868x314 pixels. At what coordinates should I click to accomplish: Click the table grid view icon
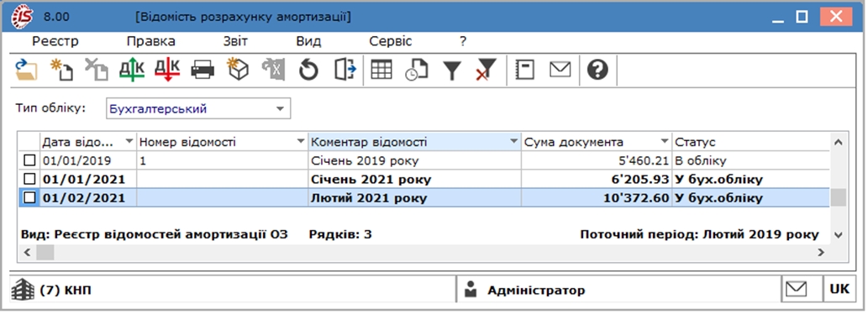[381, 71]
